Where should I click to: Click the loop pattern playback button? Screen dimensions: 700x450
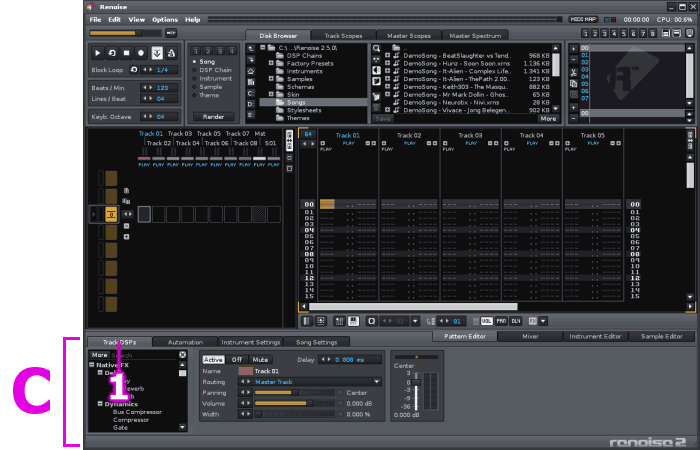112,53
